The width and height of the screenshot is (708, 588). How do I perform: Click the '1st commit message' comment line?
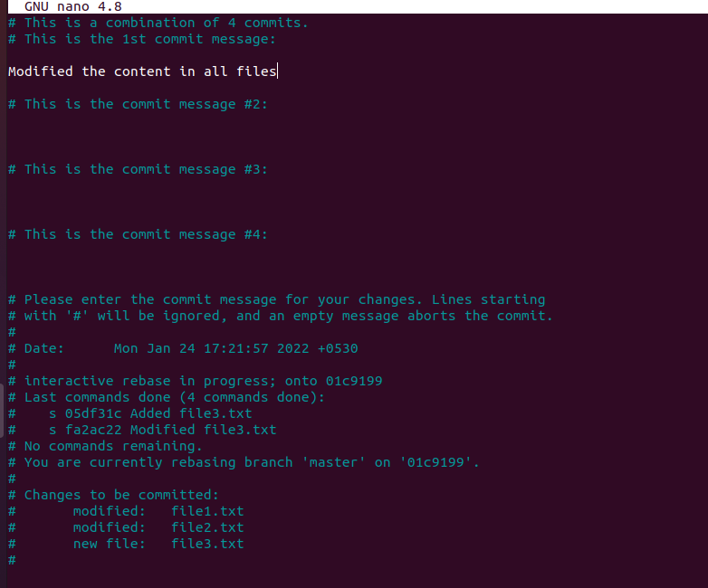click(142, 39)
